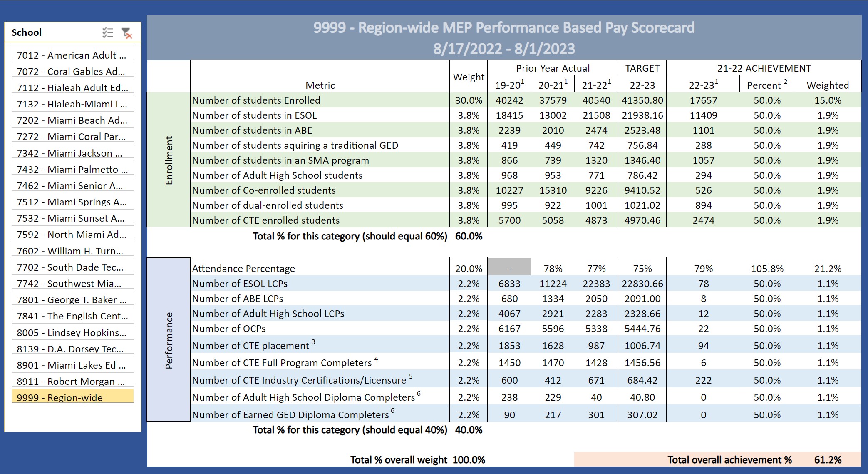
Task: Click 'Number of OCPs' metric cell
Action: click(x=320, y=329)
